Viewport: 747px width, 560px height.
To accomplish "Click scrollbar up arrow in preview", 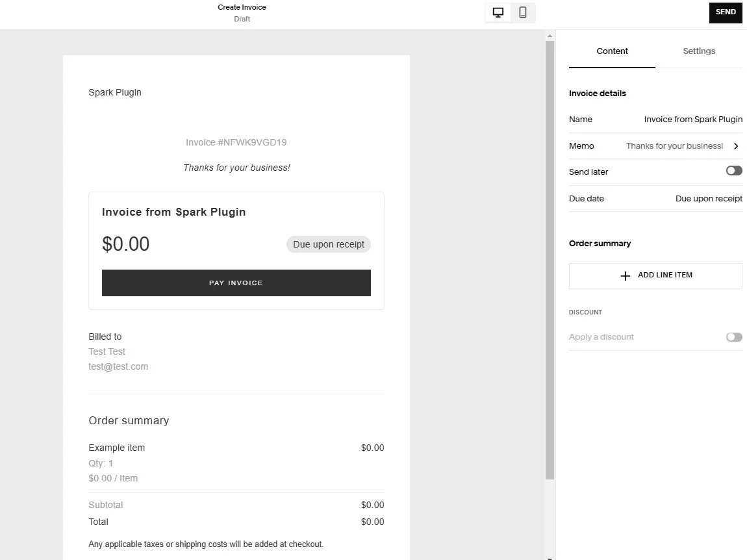I will tap(550, 36).
